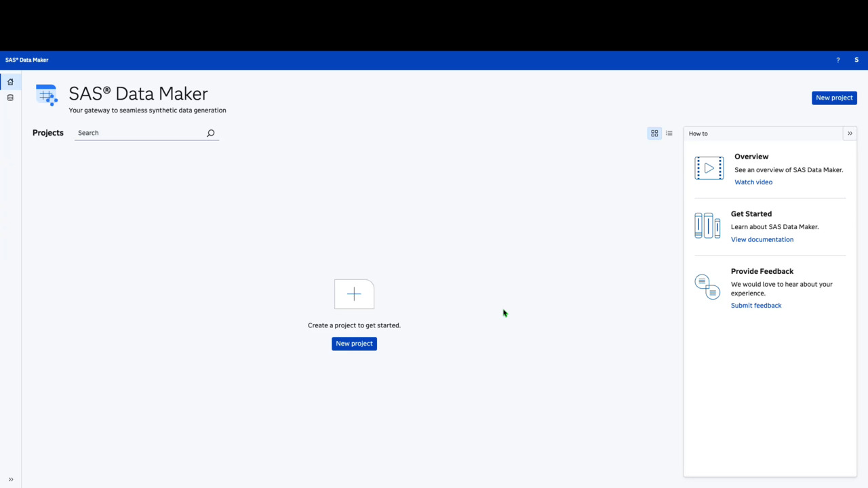Click the search magnifier icon
The image size is (868, 488).
point(210,134)
